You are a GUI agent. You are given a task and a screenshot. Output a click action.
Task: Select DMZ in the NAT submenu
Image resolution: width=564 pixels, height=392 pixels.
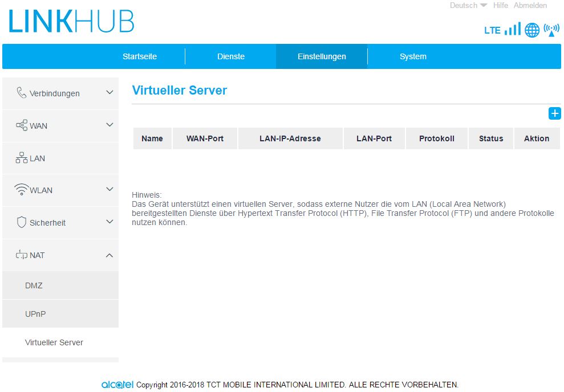point(34,285)
